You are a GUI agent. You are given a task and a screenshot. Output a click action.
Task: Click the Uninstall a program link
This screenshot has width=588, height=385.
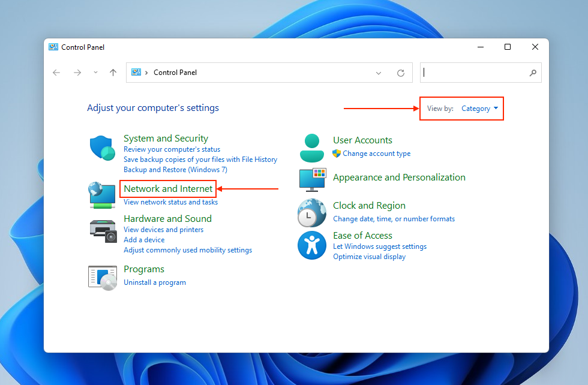pyautogui.click(x=154, y=282)
